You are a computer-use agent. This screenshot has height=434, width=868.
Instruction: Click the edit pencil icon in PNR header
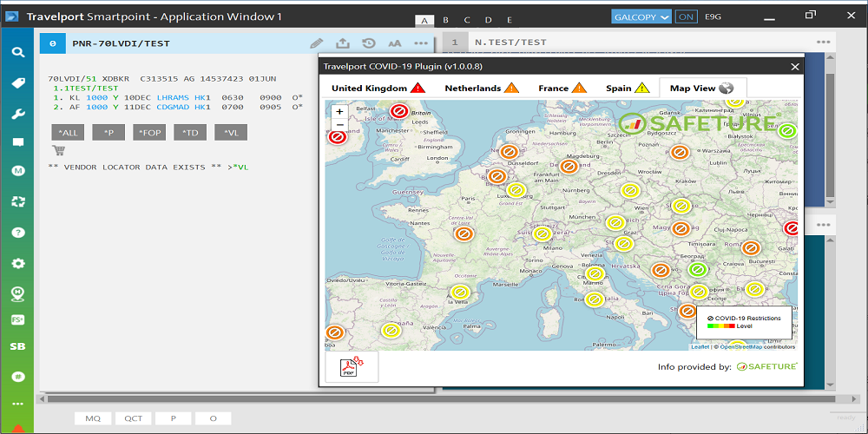point(317,43)
